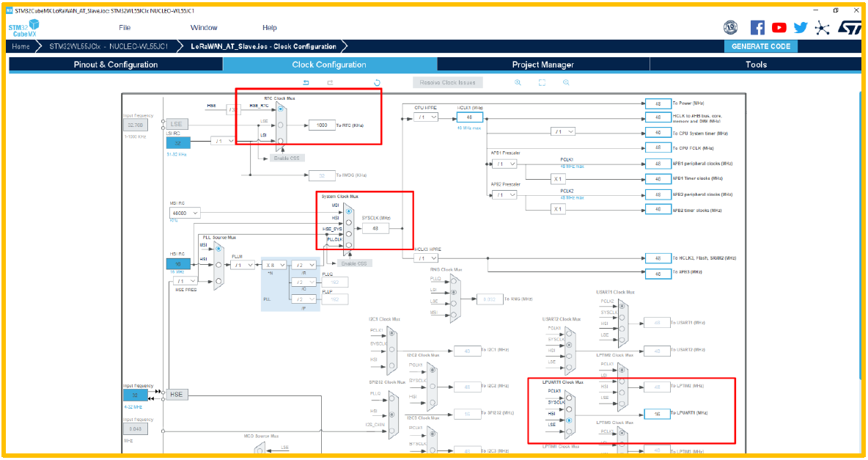This screenshot has height=460, width=868.
Task: Select MSI radio in System Clock Mux
Action: coord(349,211)
